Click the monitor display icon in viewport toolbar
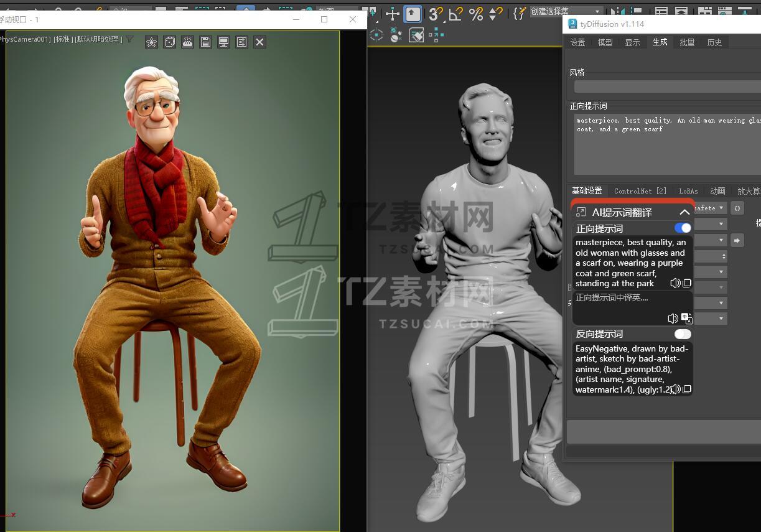This screenshot has height=532, width=761. pyautogui.click(x=223, y=42)
